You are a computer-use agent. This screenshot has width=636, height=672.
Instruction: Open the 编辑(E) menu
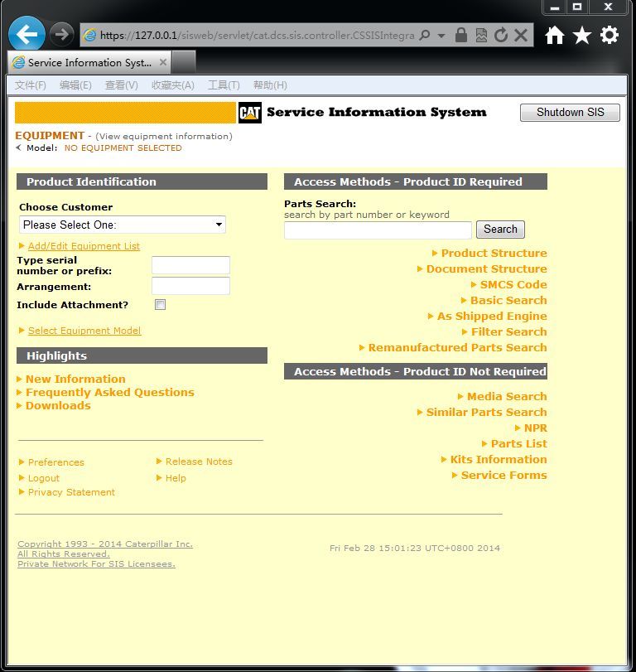pos(75,85)
